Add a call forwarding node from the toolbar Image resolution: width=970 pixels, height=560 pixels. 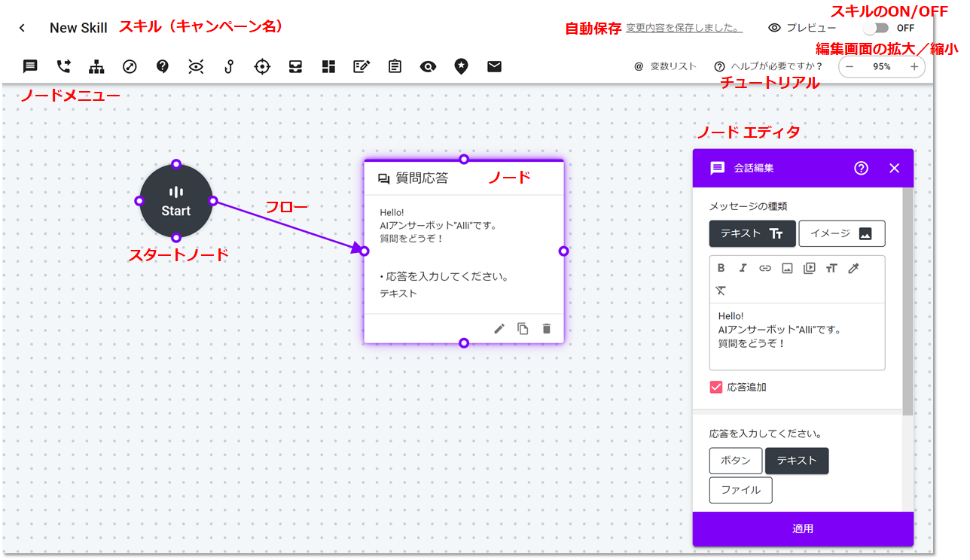(x=63, y=66)
